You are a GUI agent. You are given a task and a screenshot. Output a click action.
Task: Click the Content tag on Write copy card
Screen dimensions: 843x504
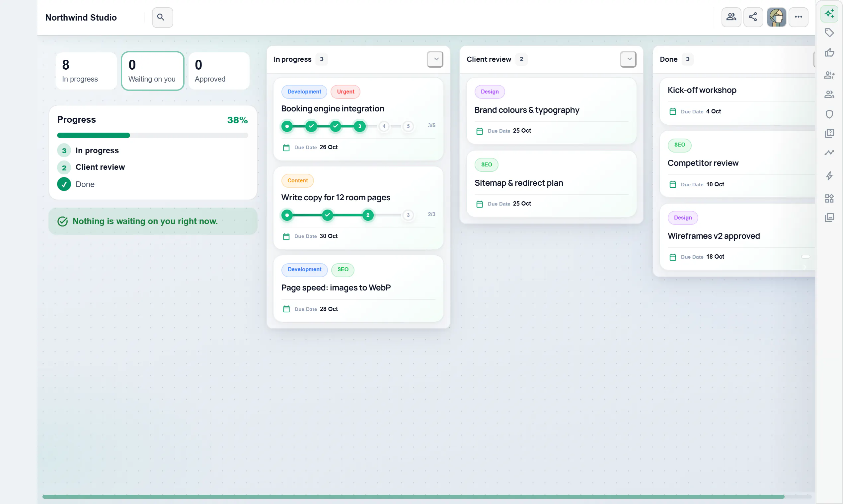pos(297,181)
